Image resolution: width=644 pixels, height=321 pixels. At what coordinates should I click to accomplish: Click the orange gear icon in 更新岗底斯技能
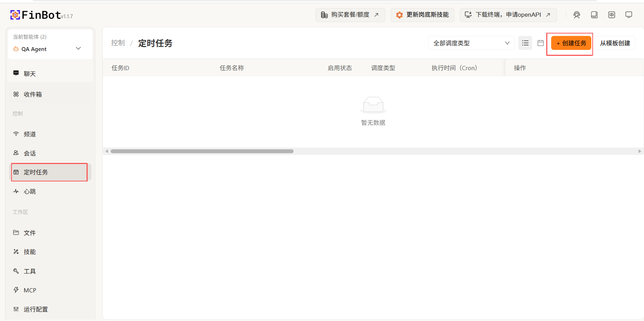[399, 15]
